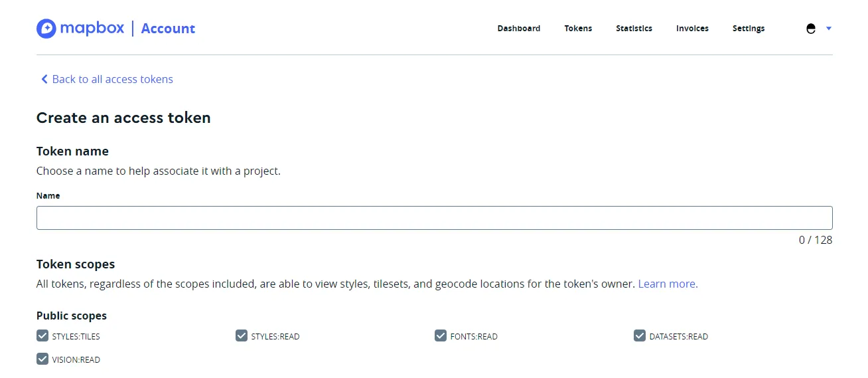Viewport: 868px width, 378px height.
Task: Uncheck the FONTS:READ scope
Action: click(x=441, y=335)
